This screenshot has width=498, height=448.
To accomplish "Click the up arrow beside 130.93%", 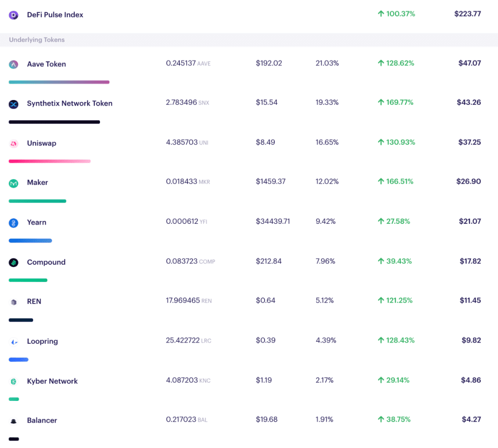I will (381, 142).
